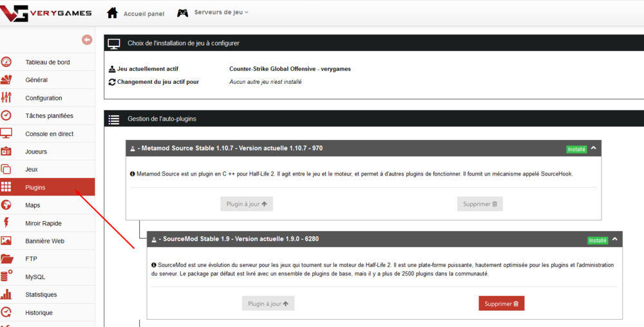Image resolution: width=644 pixels, height=327 pixels.
Task: Click the Maps globe icon
Action: point(6,205)
